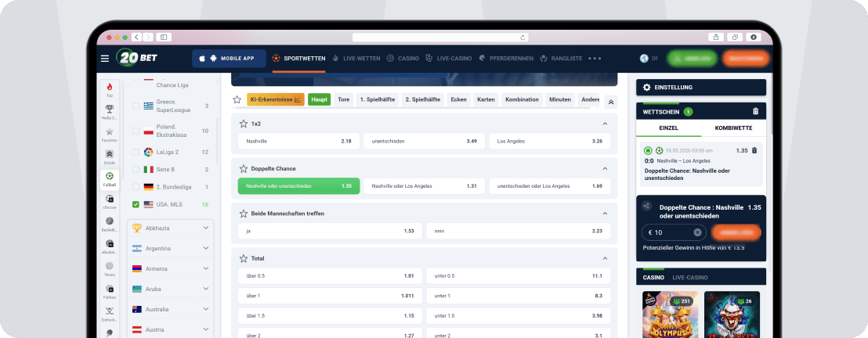The image size is (868, 338).
Task: Expand the Australia country list
Action: click(x=171, y=309)
